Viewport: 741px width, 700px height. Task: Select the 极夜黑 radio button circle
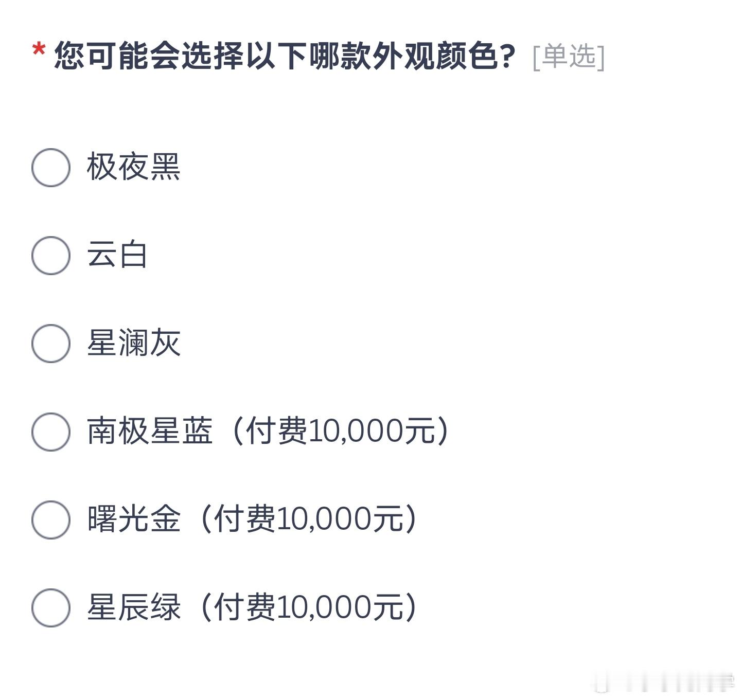(51, 167)
